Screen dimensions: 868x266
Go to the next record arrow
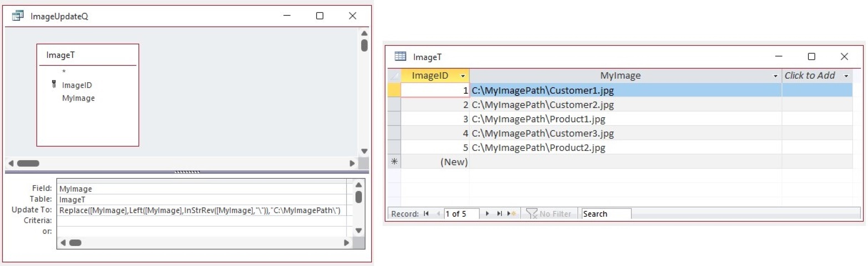(487, 214)
